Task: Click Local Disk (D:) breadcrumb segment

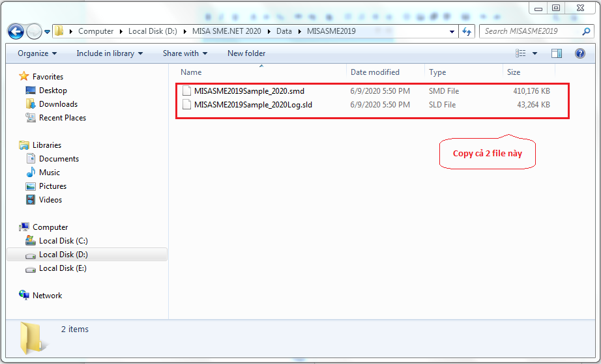Action: coord(153,31)
